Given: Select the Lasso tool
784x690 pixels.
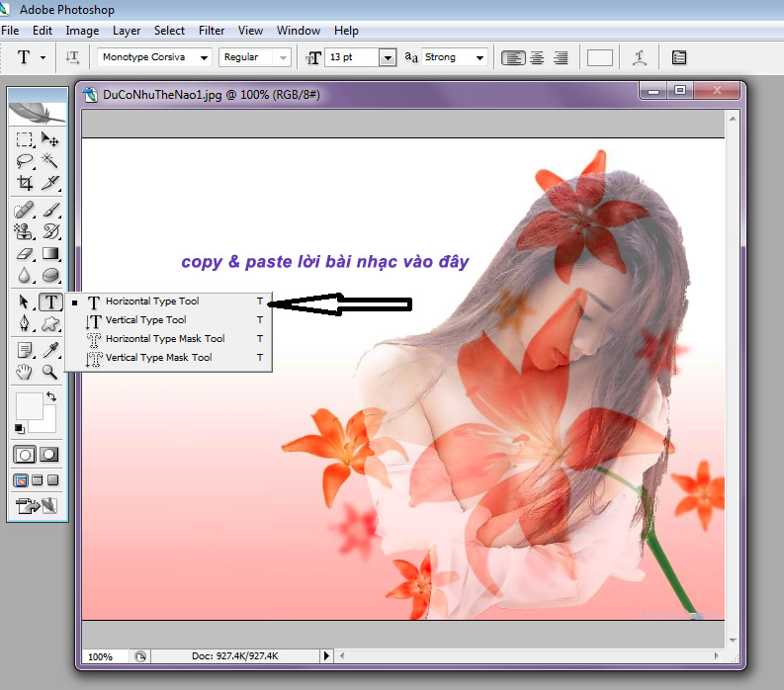Looking at the screenshot, I should coord(25,161).
